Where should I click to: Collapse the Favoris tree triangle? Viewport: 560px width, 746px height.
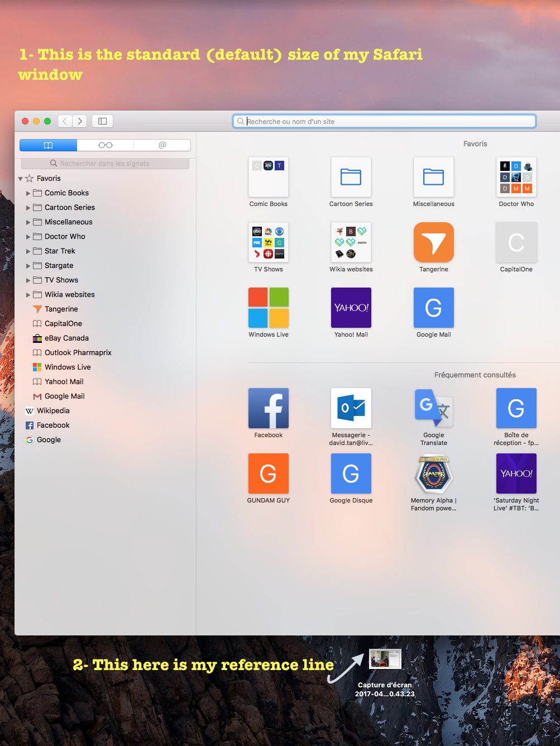click(x=21, y=179)
